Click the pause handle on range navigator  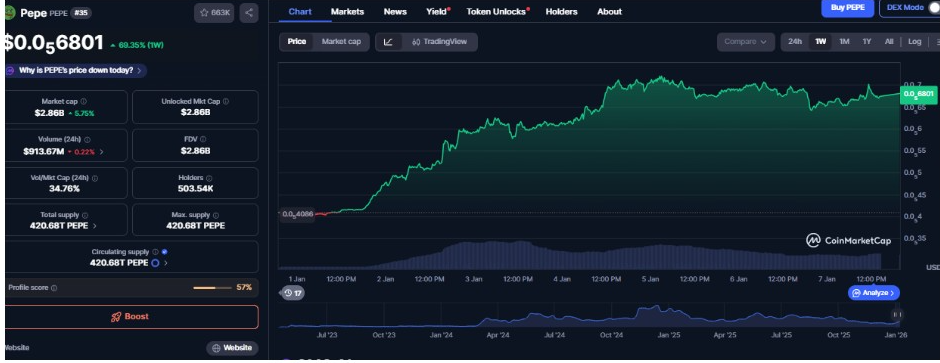click(897, 314)
